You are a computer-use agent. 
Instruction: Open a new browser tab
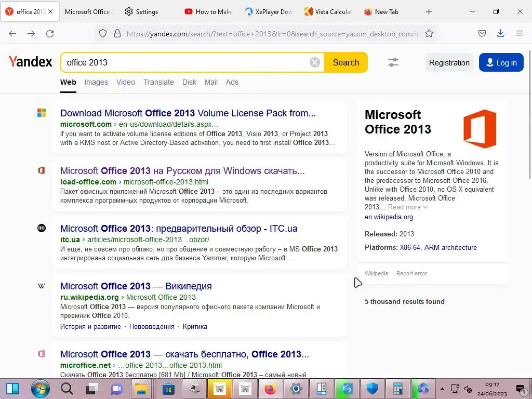(x=429, y=12)
